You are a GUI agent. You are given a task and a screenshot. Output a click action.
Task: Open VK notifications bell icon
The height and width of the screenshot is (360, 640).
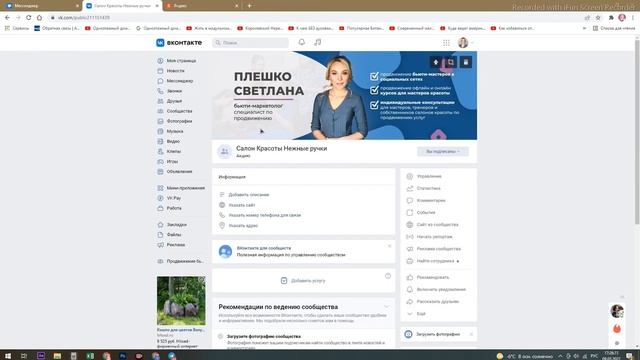pos(302,42)
